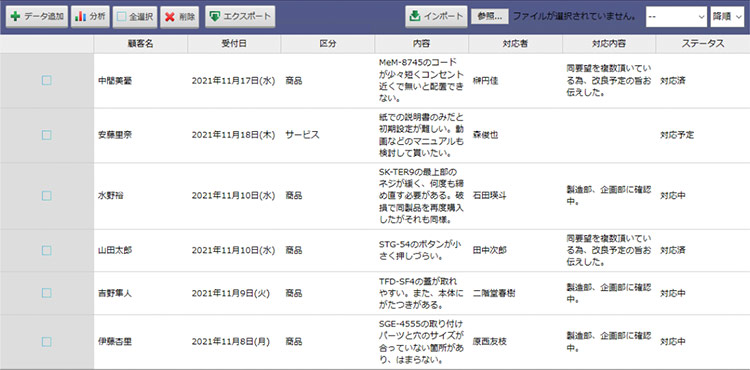This screenshot has height=370, width=750.
Task: Check the box for 安藤里奈 row
Action: click(x=46, y=135)
